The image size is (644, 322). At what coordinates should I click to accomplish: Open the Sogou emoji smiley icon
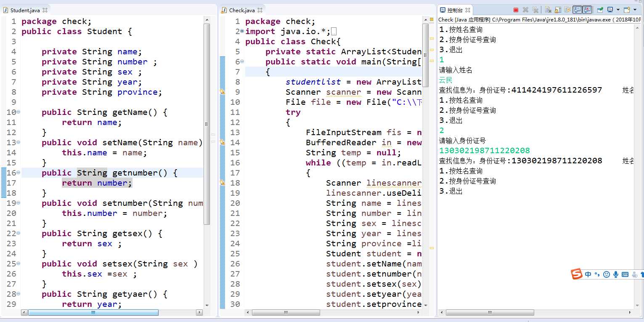click(x=607, y=274)
